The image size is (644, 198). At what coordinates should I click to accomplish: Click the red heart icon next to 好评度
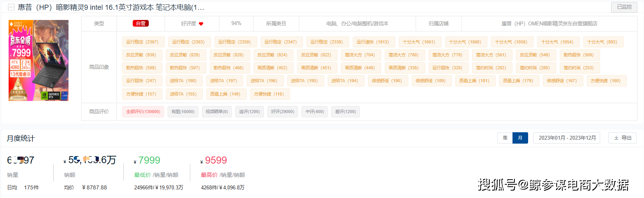[x=201, y=24]
